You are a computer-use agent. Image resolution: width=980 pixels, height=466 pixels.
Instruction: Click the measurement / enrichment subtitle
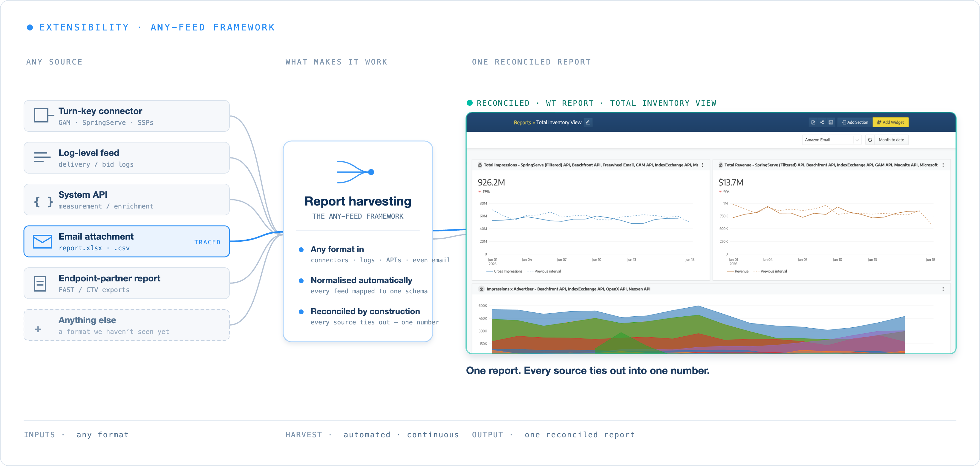coord(106,206)
